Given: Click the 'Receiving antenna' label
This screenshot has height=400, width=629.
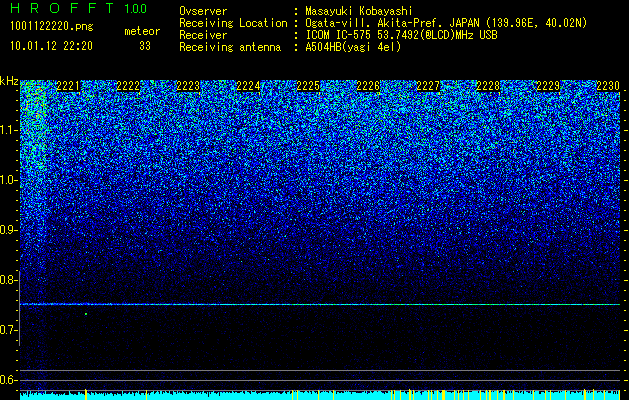Looking at the screenshot, I should [x=230, y=47].
